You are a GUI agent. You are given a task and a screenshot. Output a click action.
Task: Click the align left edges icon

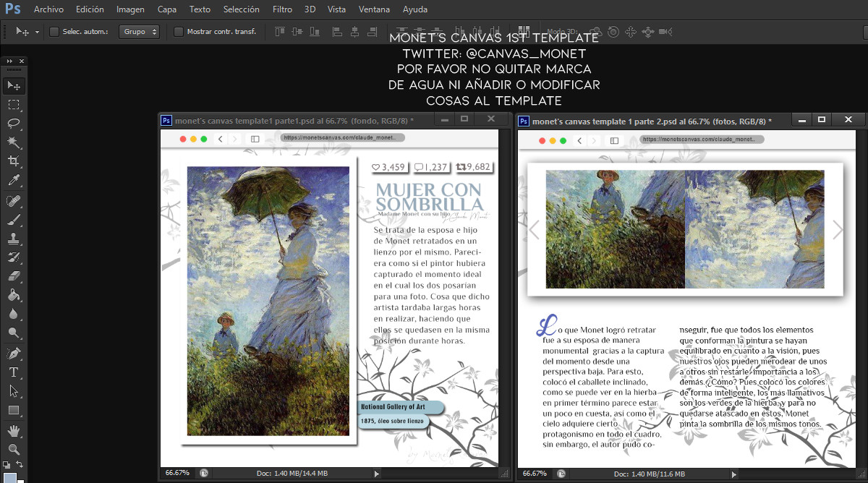point(337,32)
